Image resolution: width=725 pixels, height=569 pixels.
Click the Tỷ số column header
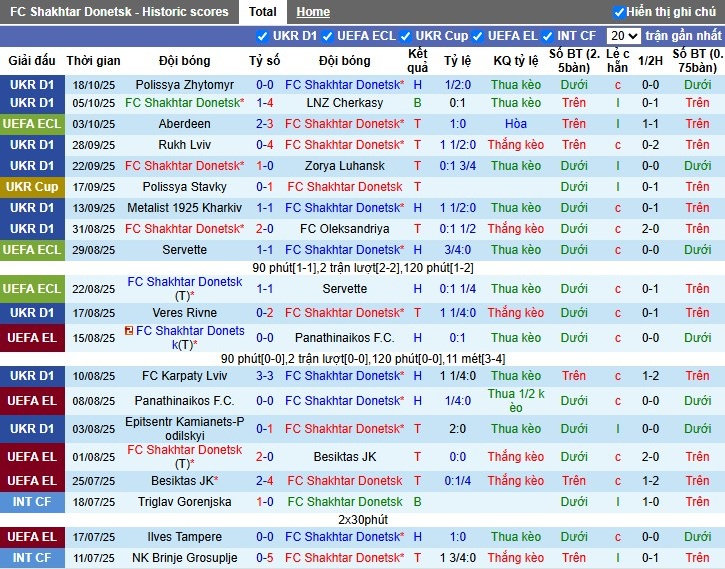point(265,61)
